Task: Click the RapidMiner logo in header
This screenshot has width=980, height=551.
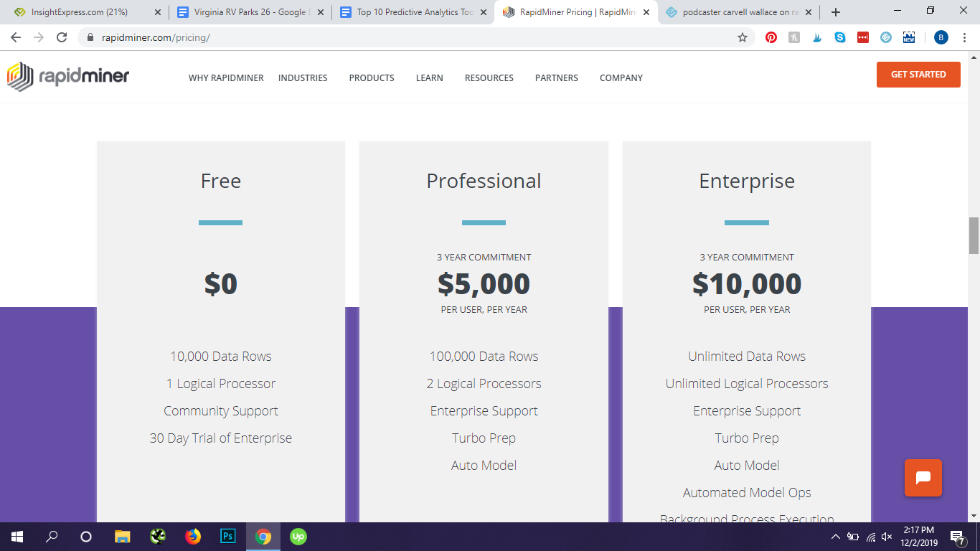Action: point(68,77)
